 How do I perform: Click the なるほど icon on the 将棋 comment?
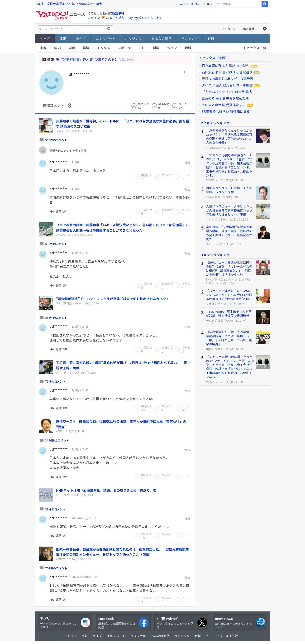(158, 408)
